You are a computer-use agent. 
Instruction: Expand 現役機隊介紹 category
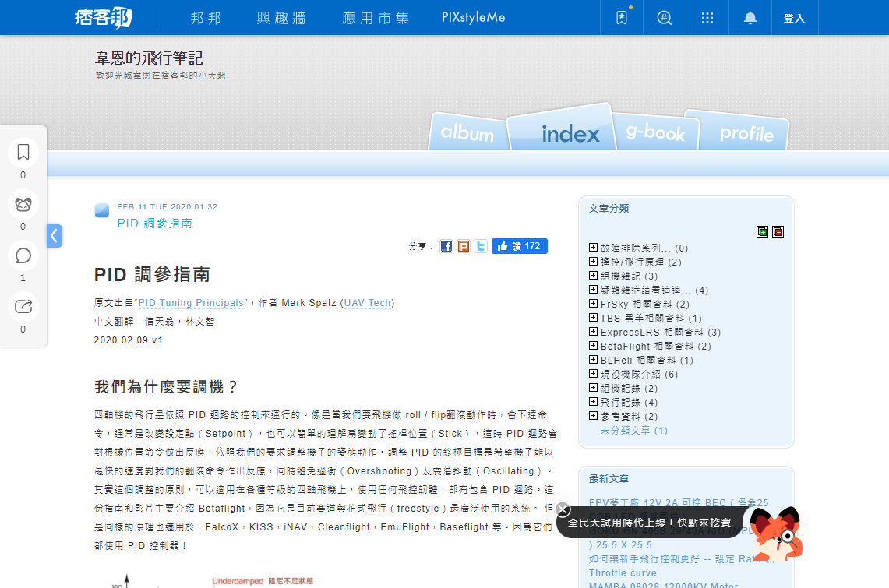593,374
